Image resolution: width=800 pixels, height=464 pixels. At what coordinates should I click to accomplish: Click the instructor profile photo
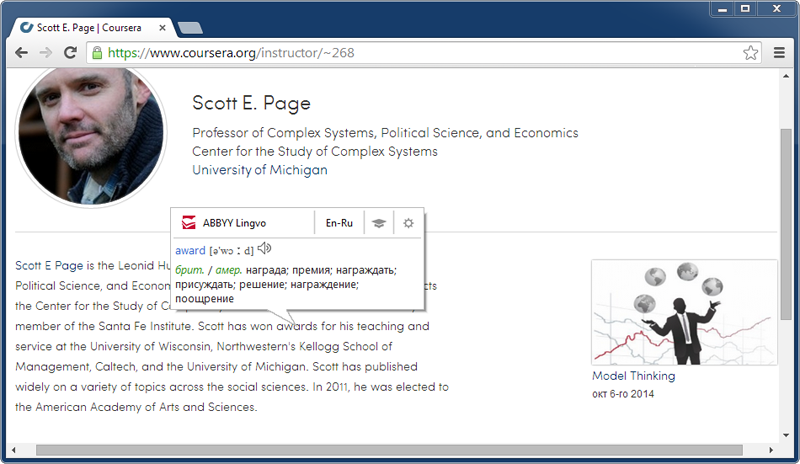tap(91, 135)
